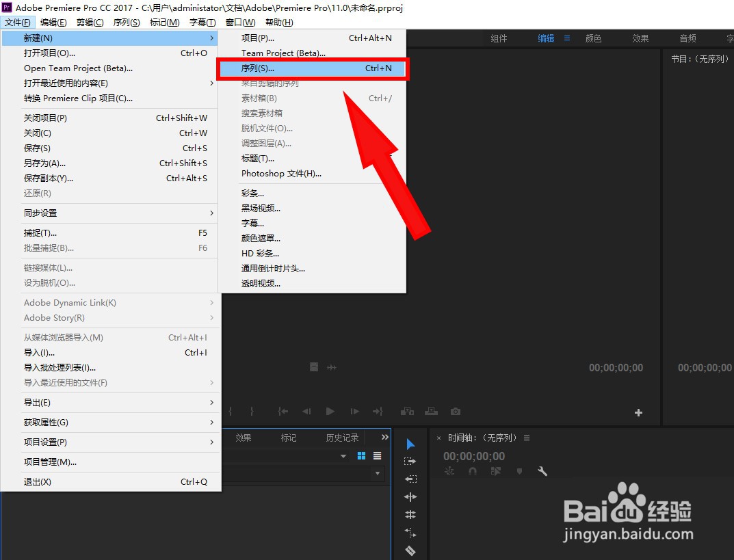734x560 pixels.
Task: Click Mark In button in source monitor
Action: pyautogui.click(x=231, y=411)
